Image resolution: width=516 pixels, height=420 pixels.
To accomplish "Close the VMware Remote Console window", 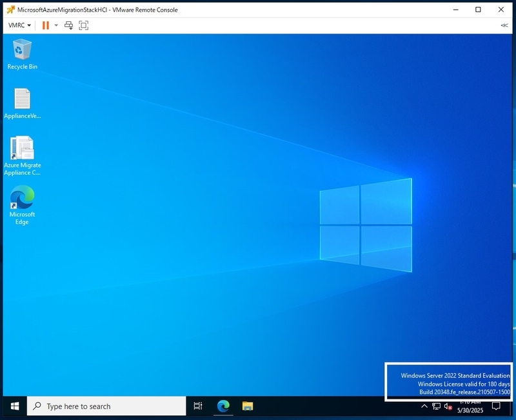I will click(x=501, y=10).
